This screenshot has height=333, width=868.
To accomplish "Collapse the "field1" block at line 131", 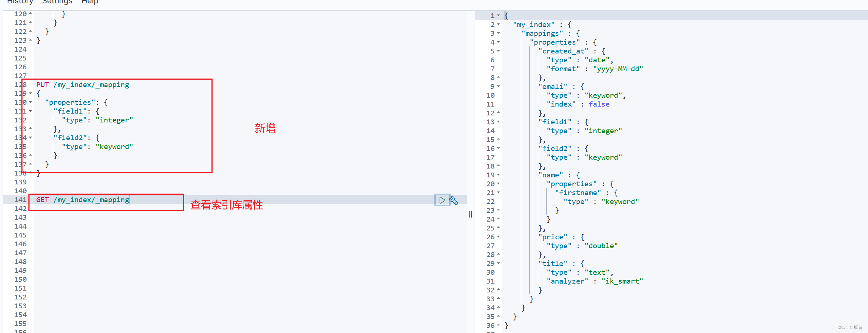I will [x=31, y=111].
